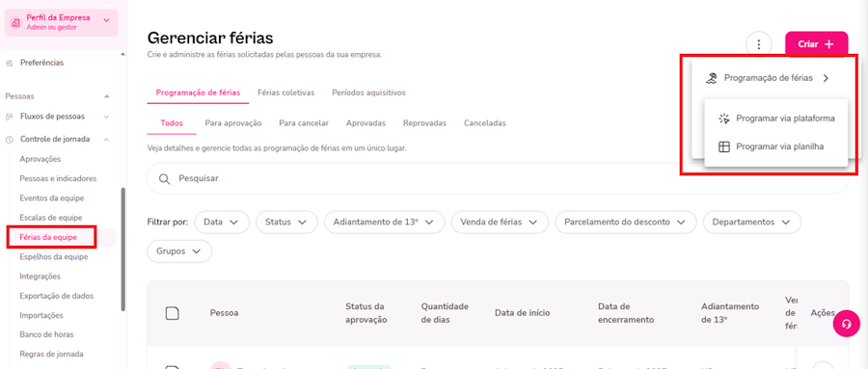Collapse the Pessoas section arrow

[107, 96]
